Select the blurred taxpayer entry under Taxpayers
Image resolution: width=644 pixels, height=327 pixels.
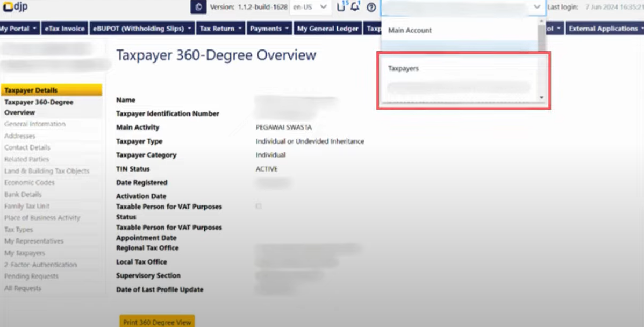459,87
